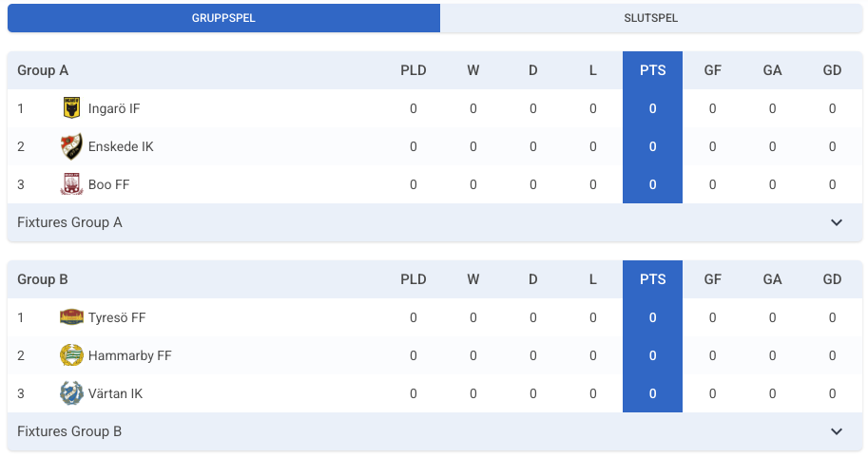Sort Group A by PTS column
The height and width of the screenshot is (458, 868).
point(652,70)
